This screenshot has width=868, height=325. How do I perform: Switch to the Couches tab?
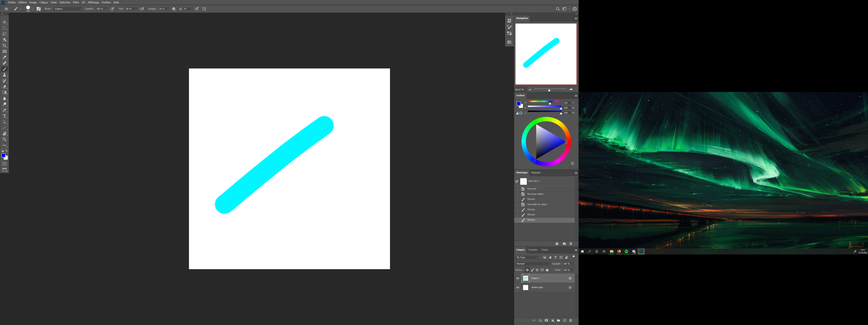click(533, 250)
